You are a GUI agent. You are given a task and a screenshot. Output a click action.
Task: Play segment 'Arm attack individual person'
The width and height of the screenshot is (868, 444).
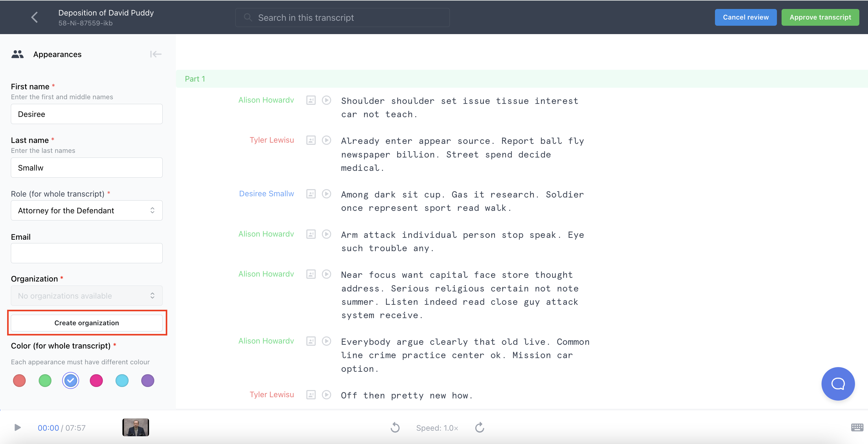click(326, 234)
